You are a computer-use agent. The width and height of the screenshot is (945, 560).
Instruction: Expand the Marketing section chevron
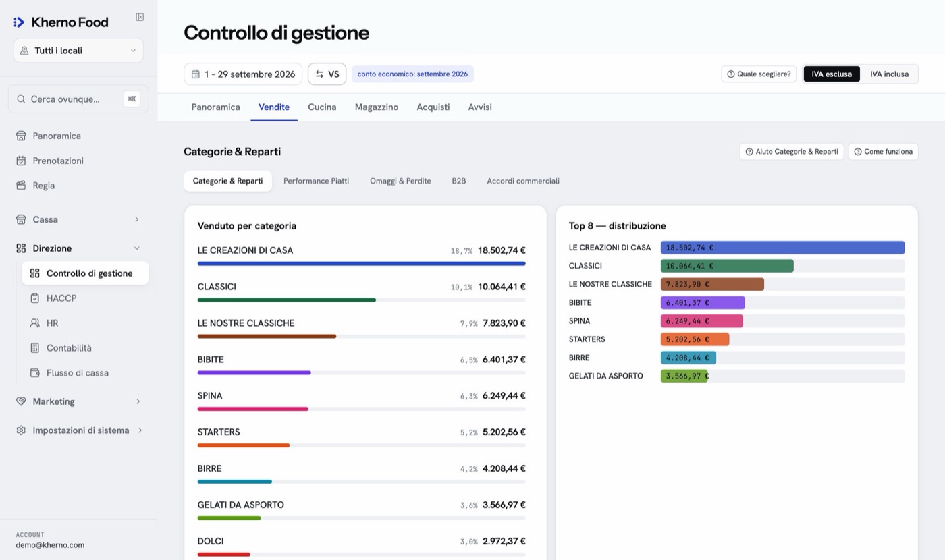point(138,401)
